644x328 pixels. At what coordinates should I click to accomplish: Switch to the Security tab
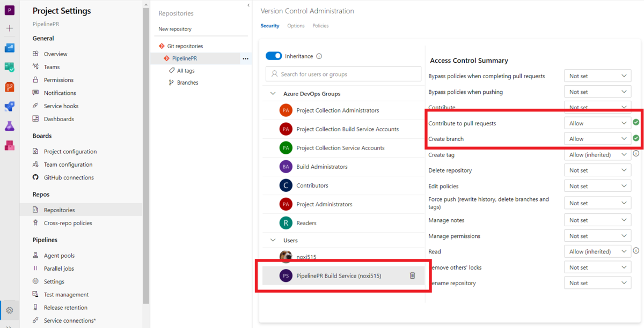click(x=270, y=26)
